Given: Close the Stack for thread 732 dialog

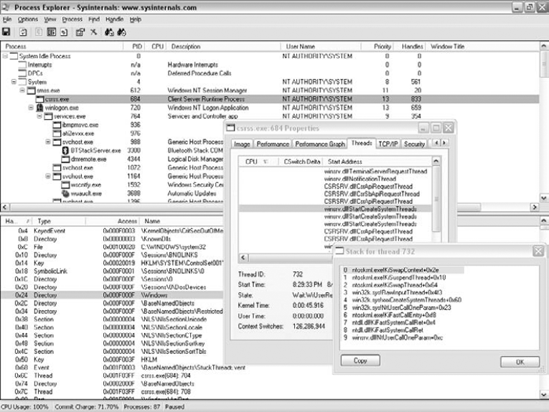Looking at the screenshot, I should pyautogui.click(x=538, y=251).
